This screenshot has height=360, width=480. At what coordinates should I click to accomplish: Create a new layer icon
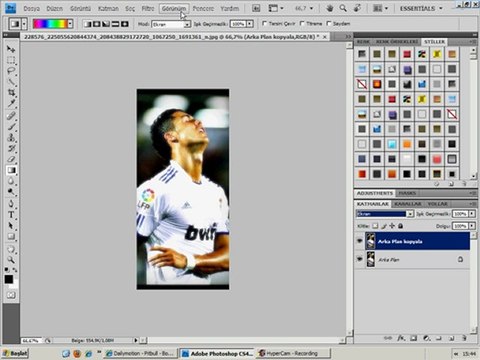pyautogui.click(x=451, y=338)
